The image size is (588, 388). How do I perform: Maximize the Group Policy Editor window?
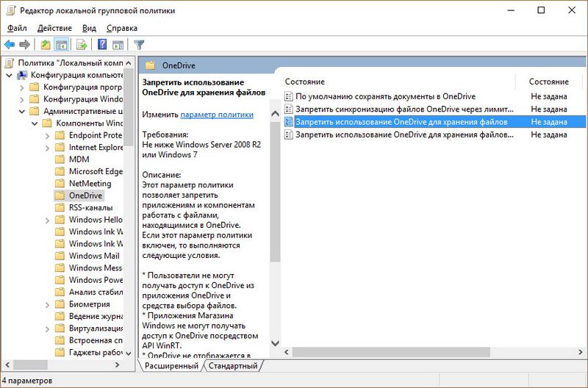[x=541, y=10]
